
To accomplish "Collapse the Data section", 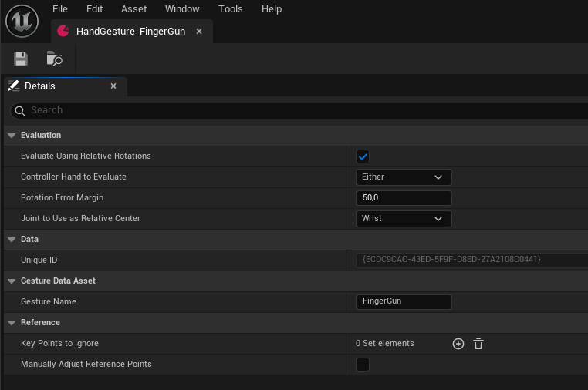I will tap(12, 240).
